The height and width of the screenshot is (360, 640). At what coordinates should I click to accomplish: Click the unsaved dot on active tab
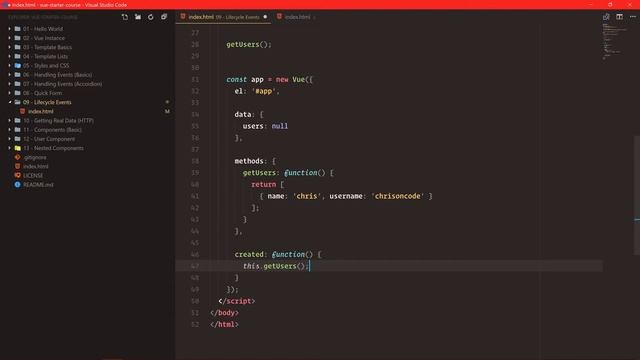coord(265,17)
